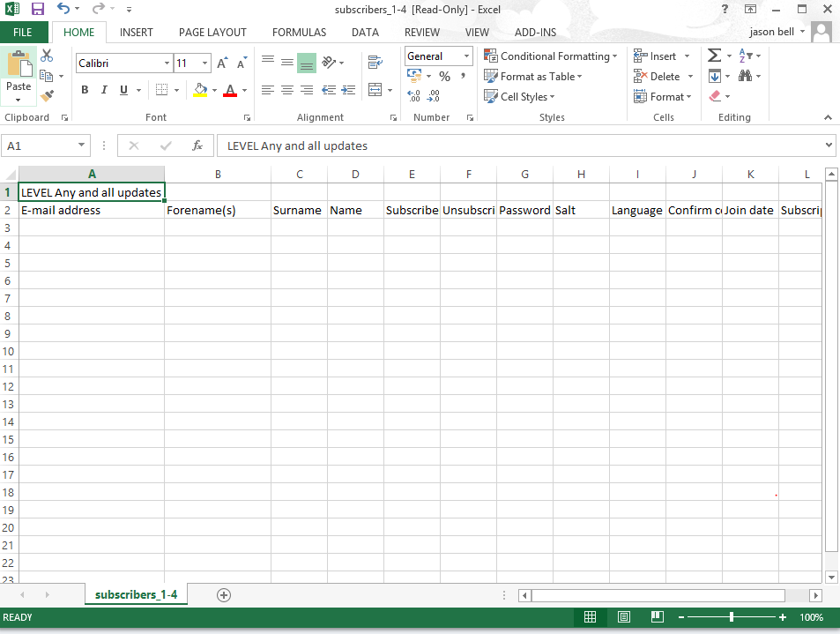Expand the formula bar

point(829,145)
